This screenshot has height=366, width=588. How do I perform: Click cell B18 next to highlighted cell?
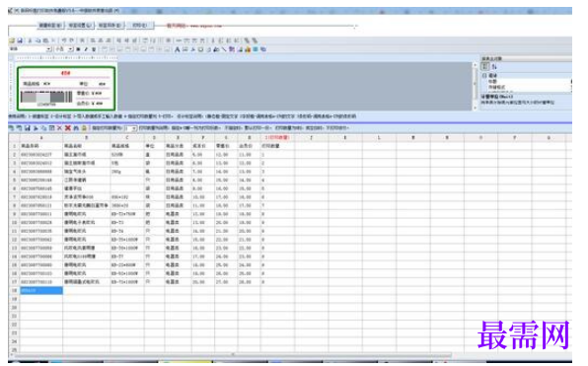tap(87, 290)
